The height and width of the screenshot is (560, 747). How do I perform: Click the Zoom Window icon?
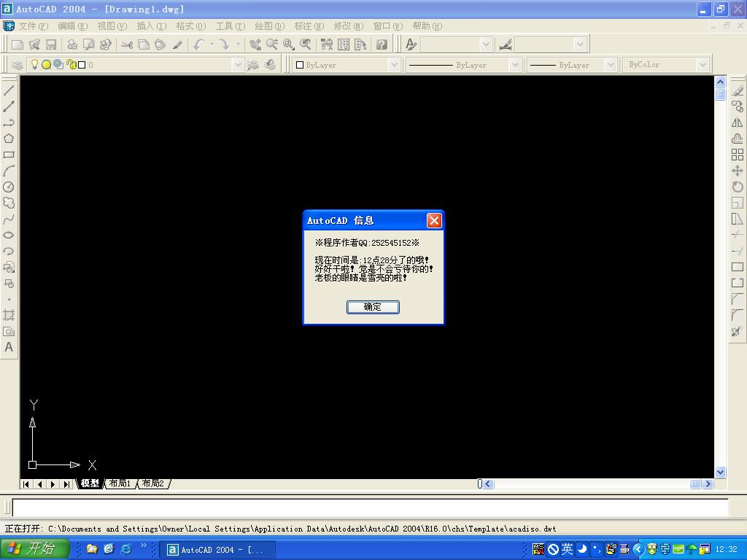pyautogui.click(x=289, y=44)
